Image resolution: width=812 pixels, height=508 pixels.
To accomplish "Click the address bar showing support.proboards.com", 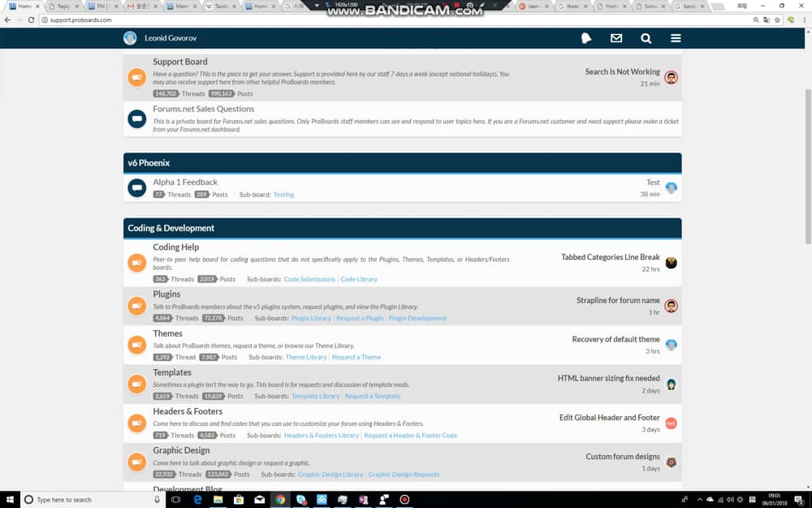I will click(394, 20).
